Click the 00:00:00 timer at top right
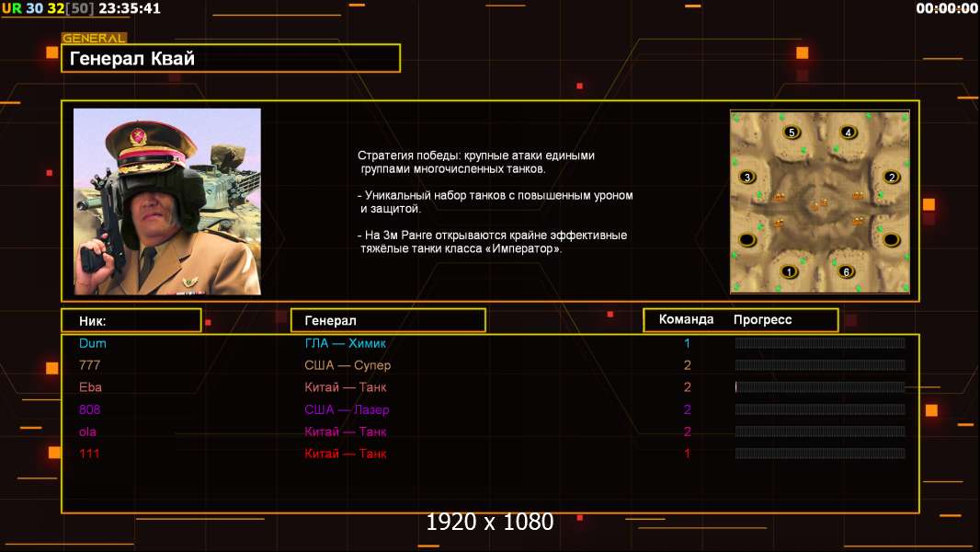 (946, 8)
